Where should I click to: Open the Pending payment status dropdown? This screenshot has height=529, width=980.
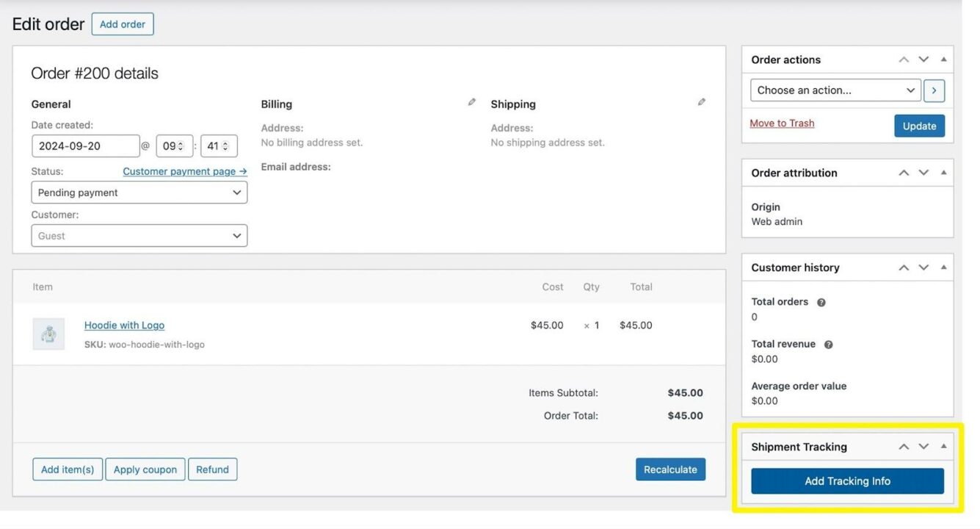(139, 192)
